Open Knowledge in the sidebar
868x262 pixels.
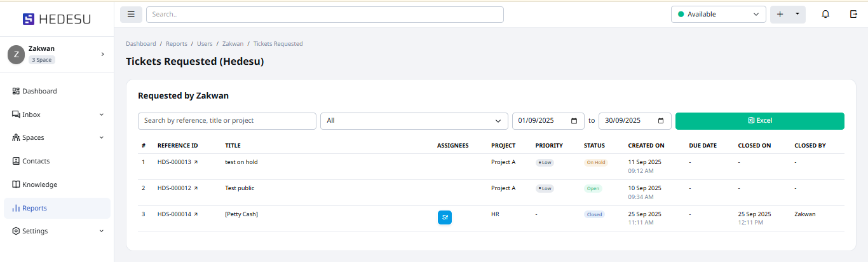39,184
